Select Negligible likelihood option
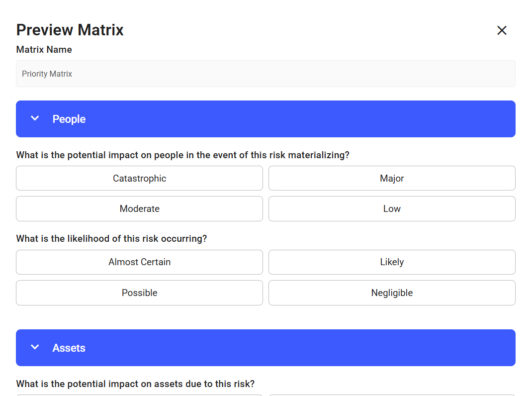Screen dimensions: 532x396 pos(392,293)
